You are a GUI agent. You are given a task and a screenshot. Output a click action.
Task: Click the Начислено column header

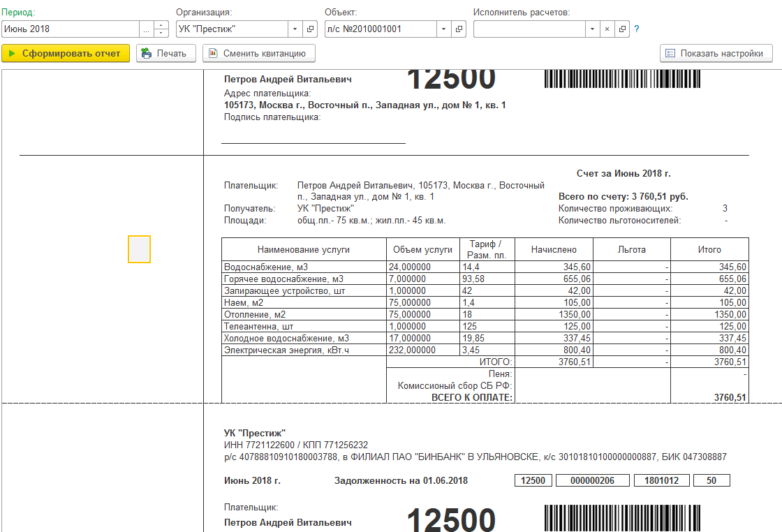pos(554,249)
